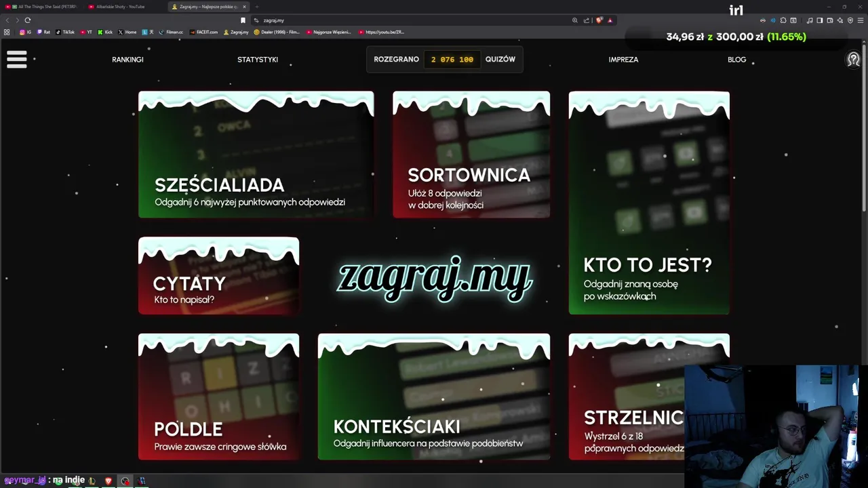Screen dimensions: 868x488
Task: Open the KTO TO JEST? game card
Action: (x=649, y=203)
